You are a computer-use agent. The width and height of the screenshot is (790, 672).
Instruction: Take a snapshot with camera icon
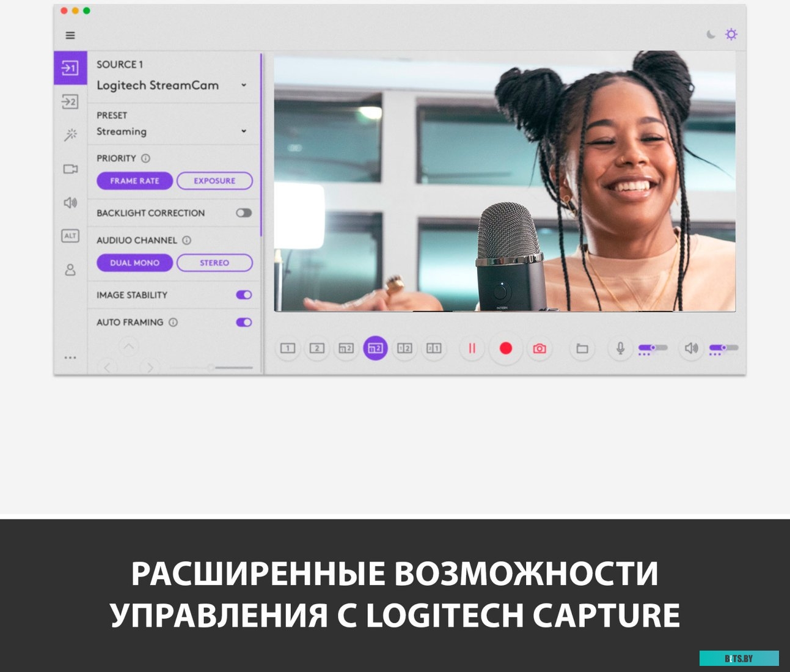(x=539, y=348)
